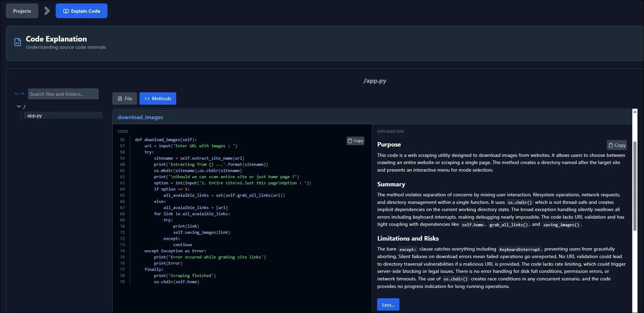Click the EXPLANATION section label
The width and height of the screenshot is (644, 313).
click(391, 131)
